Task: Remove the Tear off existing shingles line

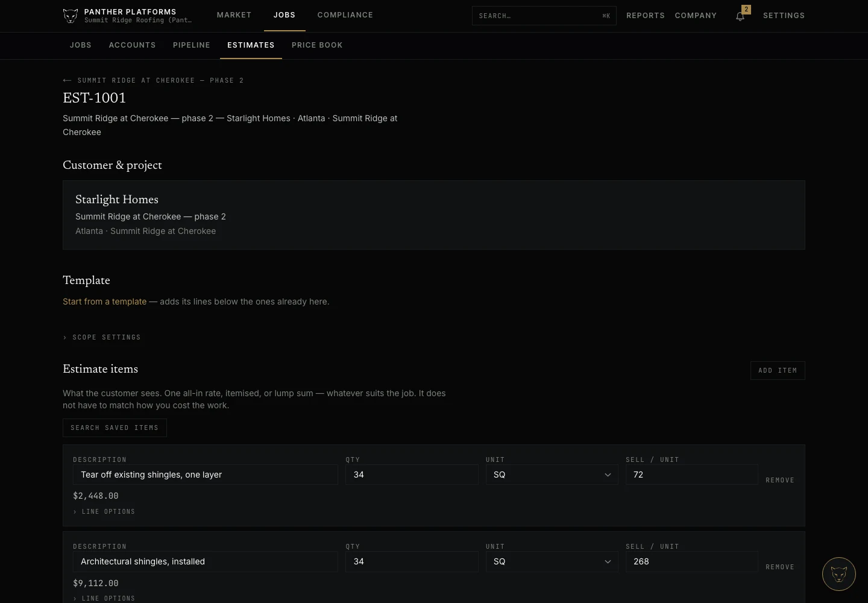Action: [780, 480]
